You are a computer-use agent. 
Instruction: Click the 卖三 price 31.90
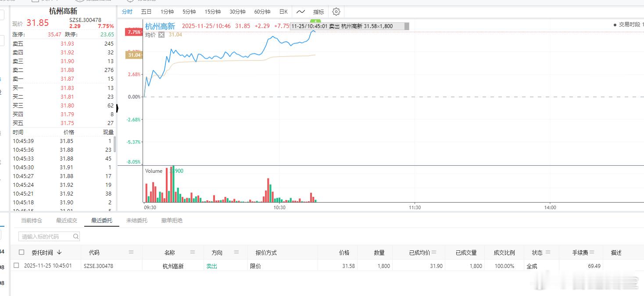point(67,61)
